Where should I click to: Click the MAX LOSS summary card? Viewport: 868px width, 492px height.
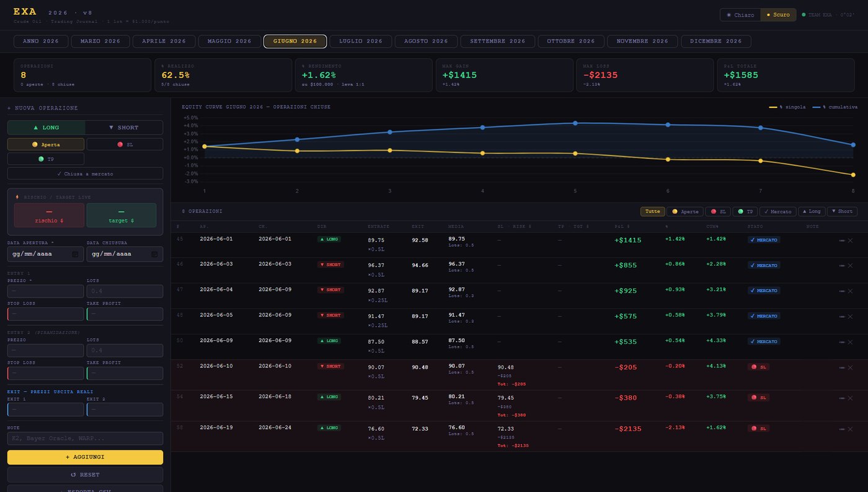[645, 75]
